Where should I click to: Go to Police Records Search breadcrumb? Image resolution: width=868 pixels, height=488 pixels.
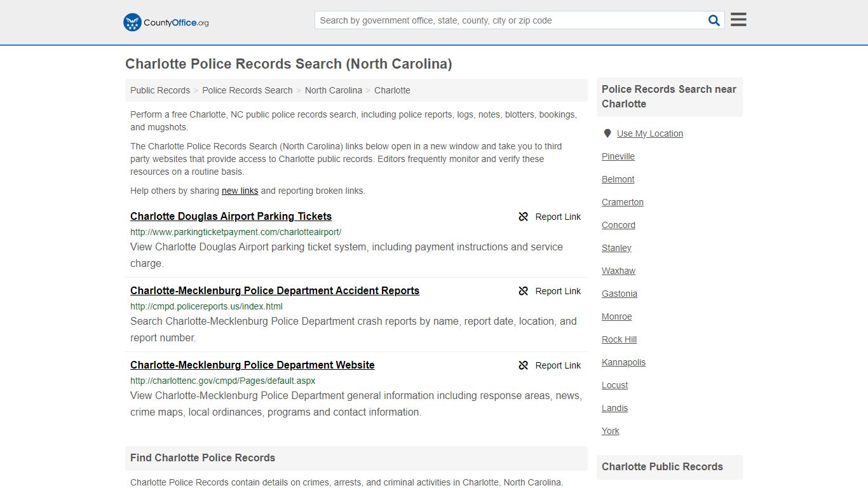pos(247,90)
